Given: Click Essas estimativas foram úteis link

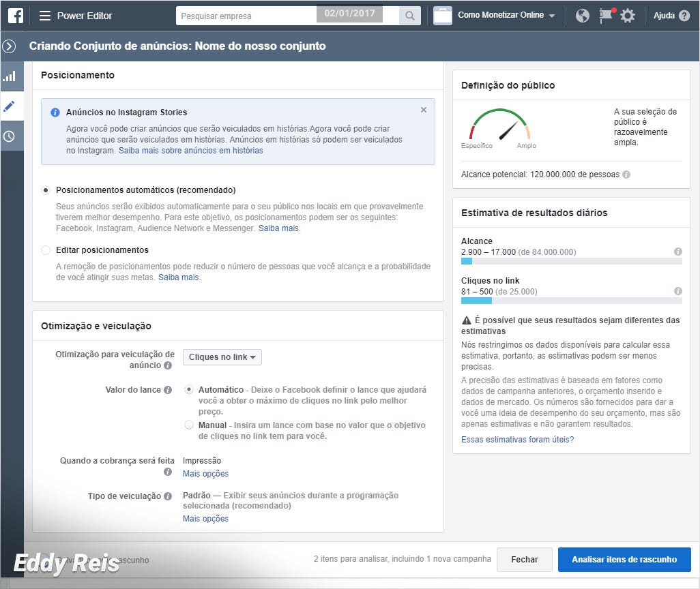Looking at the screenshot, I should pyautogui.click(x=517, y=440).
